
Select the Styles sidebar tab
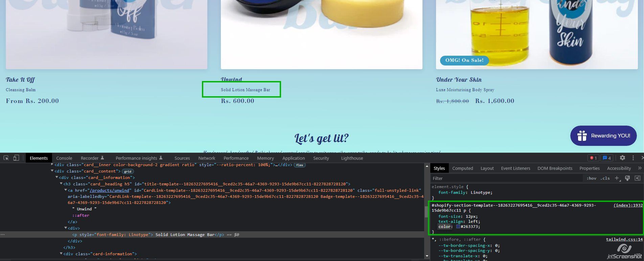439,168
